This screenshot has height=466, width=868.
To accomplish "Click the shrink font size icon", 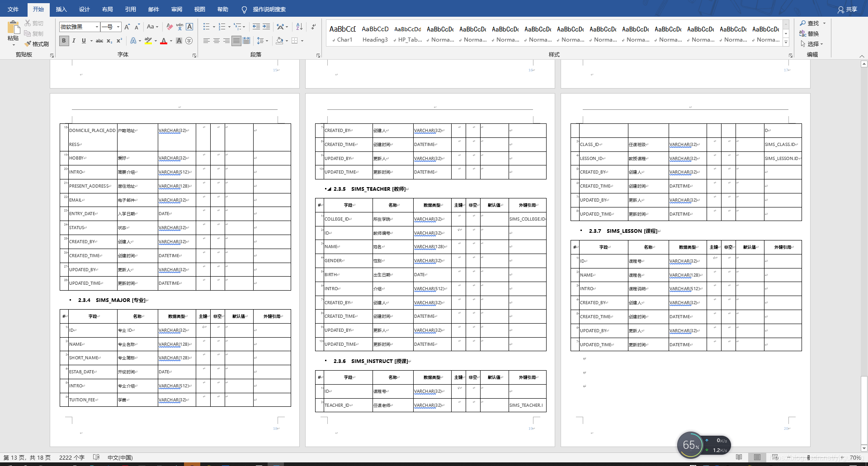I will [137, 27].
